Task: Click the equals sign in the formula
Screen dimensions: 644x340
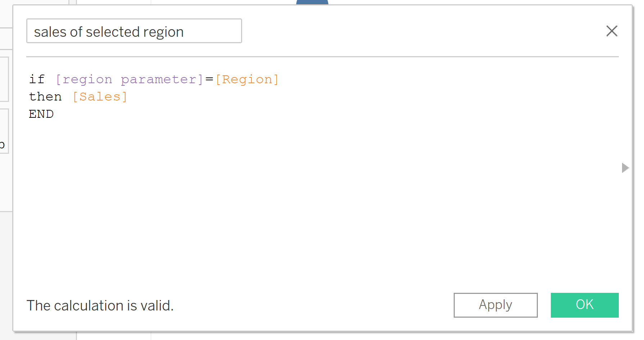Action: click(x=209, y=79)
